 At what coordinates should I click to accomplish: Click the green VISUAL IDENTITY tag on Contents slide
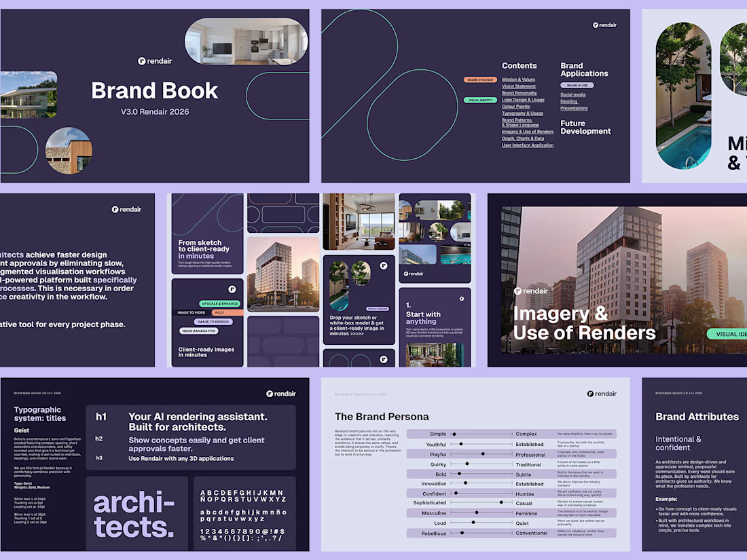point(480,100)
